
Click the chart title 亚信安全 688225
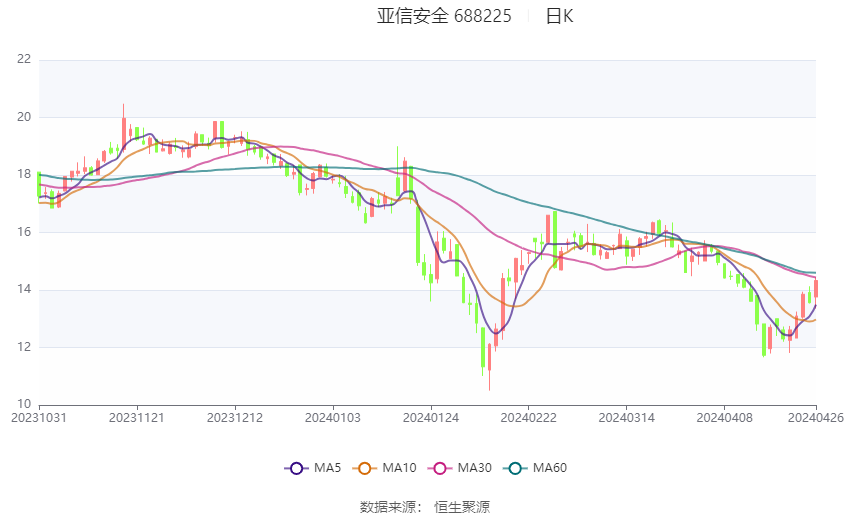point(444,16)
